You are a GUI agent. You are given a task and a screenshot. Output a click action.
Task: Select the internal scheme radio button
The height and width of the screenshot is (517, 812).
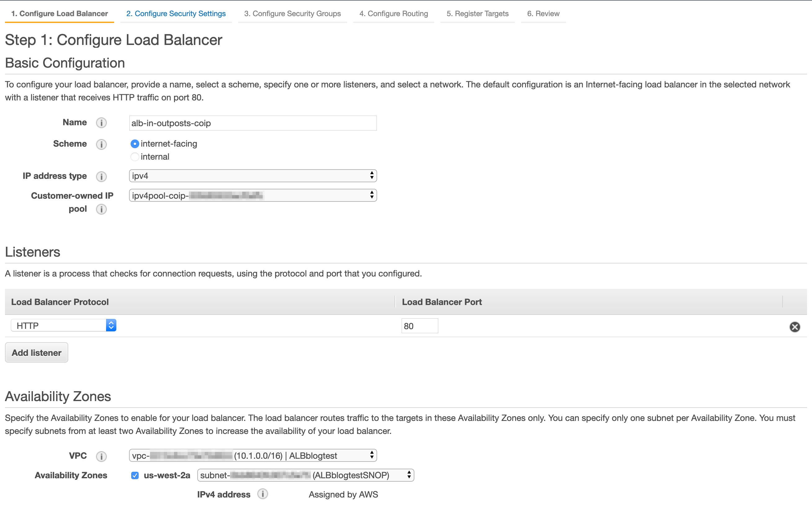pyautogui.click(x=135, y=157)
